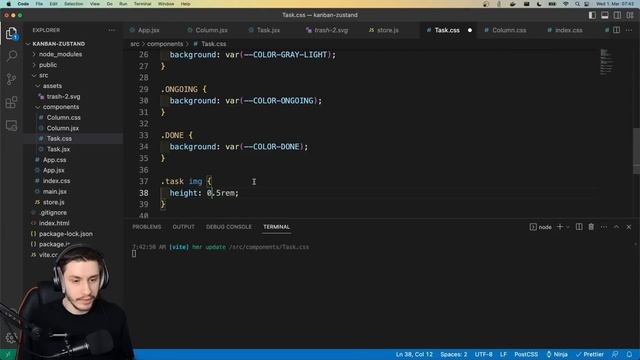Image resolution: width=640 pixels, height=360 pixels.
Task: Select the node terminal instance
Action: coord(540,227)
